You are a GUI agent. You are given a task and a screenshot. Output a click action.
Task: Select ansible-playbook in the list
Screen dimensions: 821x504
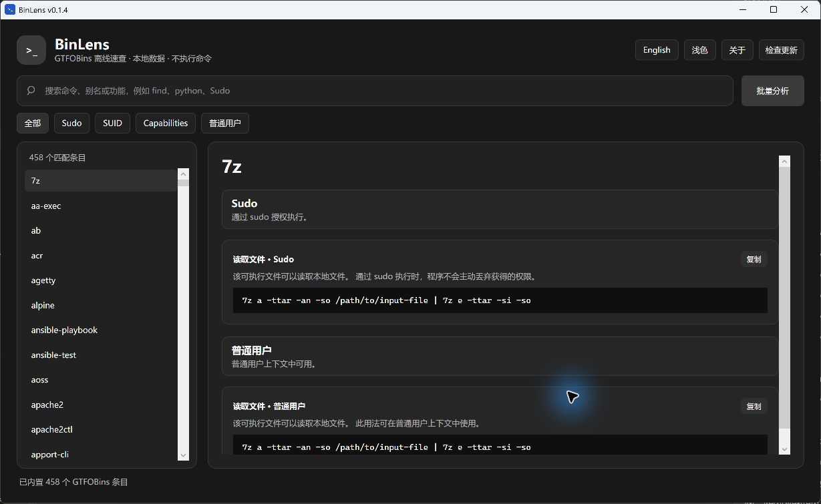pyautogui.click(x=101, y=330)
